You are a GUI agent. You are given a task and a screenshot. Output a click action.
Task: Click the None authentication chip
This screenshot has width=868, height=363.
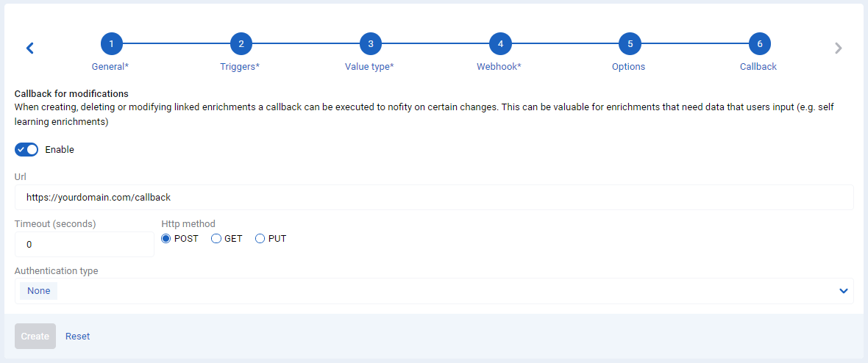pos(39,291)
